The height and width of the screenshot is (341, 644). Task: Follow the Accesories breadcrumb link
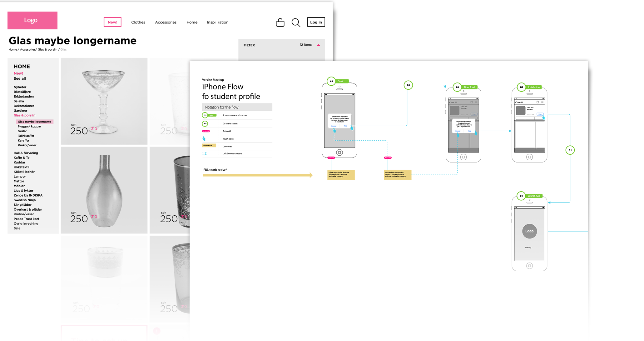click(28, 49)
